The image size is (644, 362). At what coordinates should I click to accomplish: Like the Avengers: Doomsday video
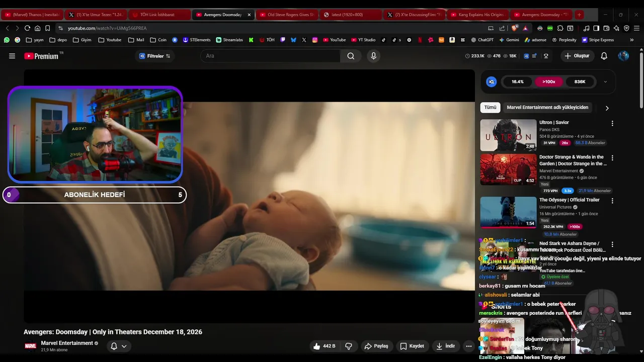coord(324,346)
